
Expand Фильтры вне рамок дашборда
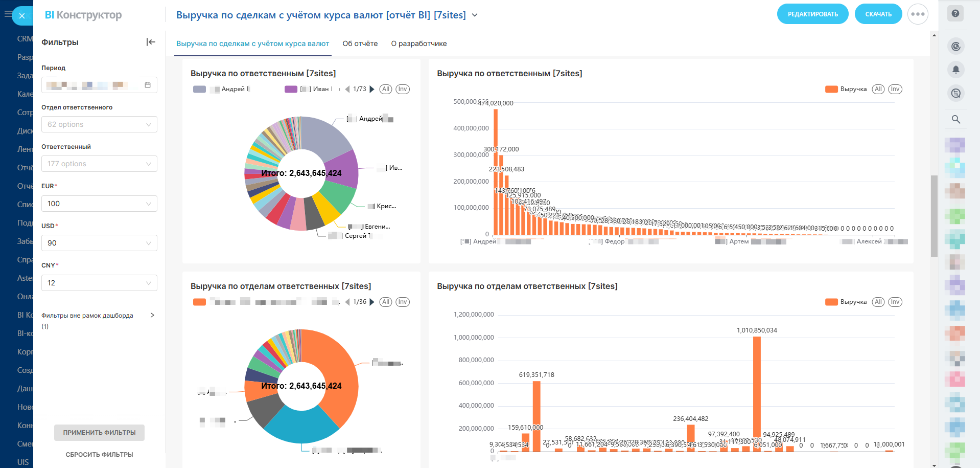(x=152, y=315)
